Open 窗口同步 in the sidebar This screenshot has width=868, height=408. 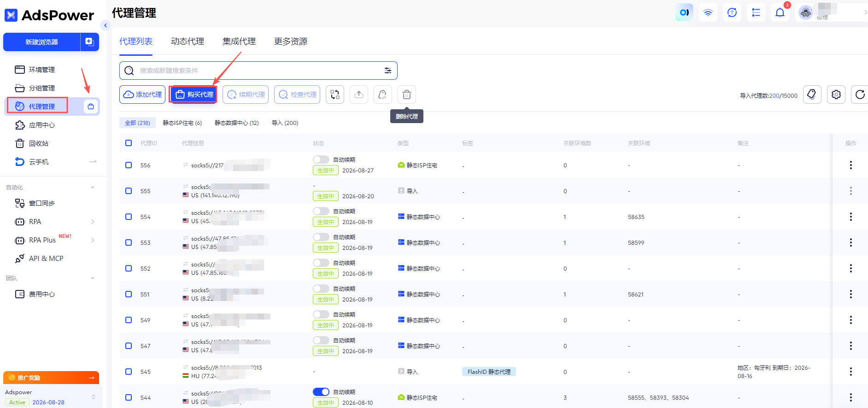(41, 203)
